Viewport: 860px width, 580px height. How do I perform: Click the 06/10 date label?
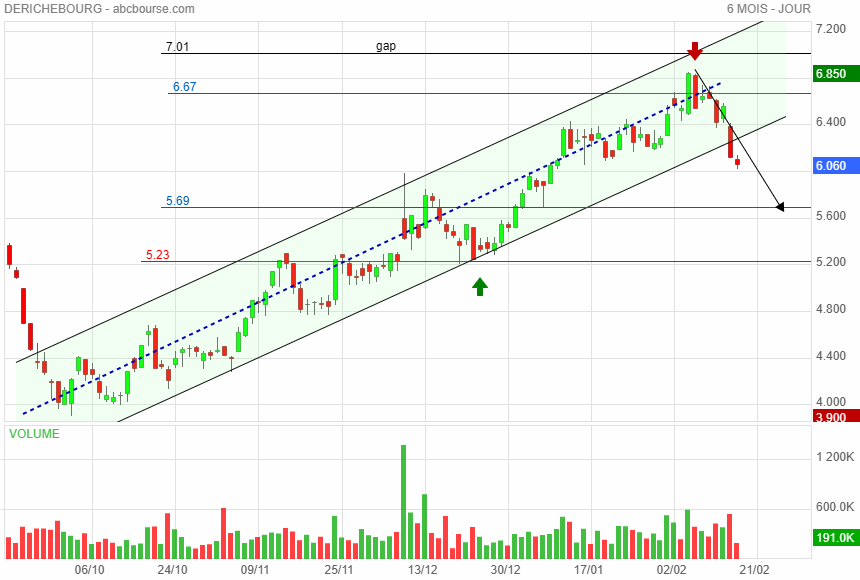click(89, 570)
